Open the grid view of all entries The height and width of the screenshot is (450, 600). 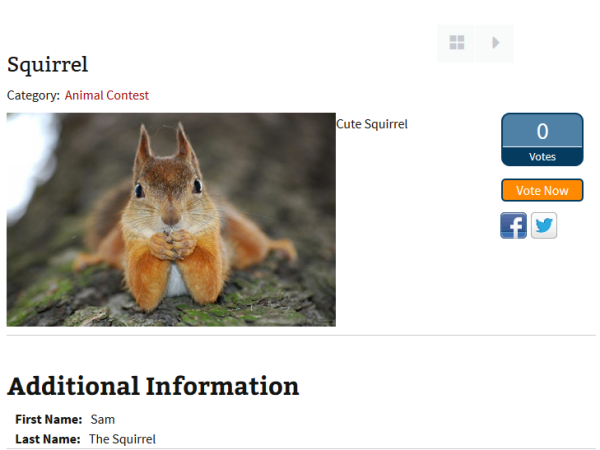coord(456,43)
